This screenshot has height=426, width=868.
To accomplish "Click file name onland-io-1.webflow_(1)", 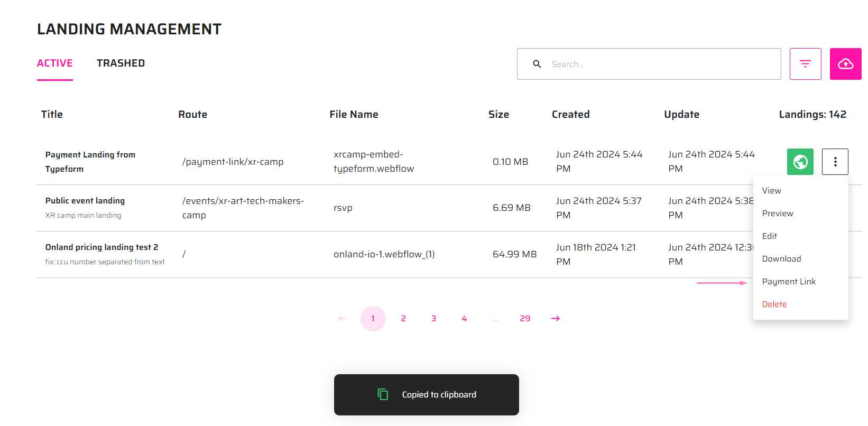I will click(x=384, y=254).
